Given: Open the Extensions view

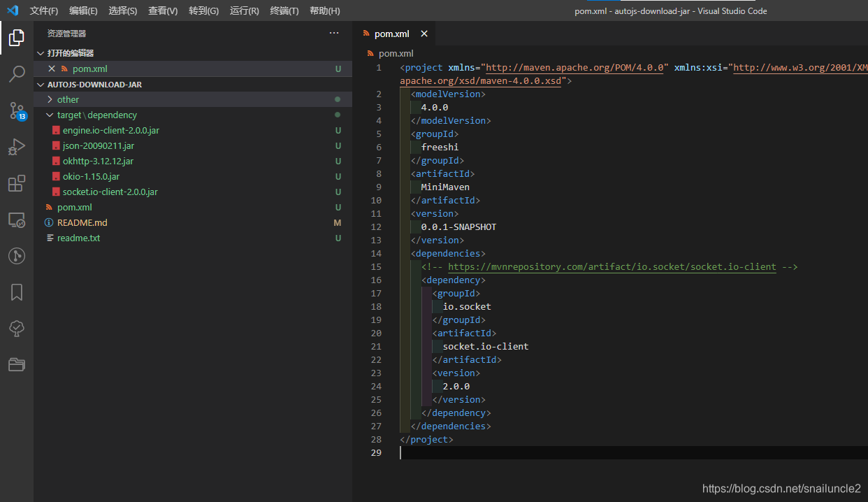Looking at the screenshot, I should (17, 183).
